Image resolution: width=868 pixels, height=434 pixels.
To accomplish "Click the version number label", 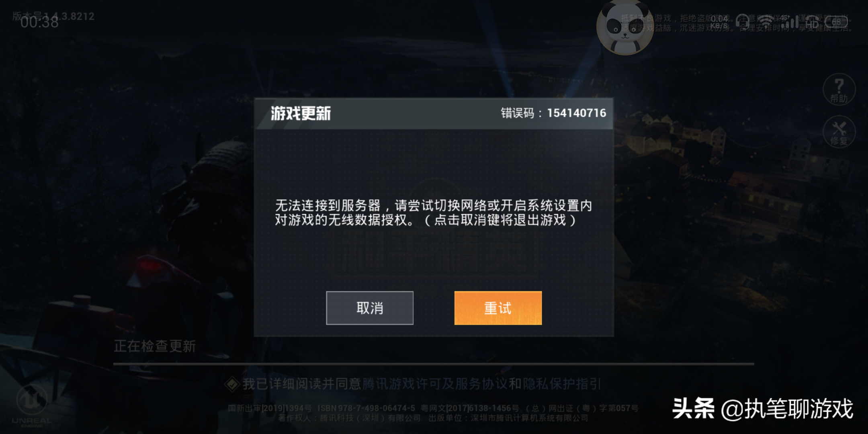I will (x=53, y=16).
